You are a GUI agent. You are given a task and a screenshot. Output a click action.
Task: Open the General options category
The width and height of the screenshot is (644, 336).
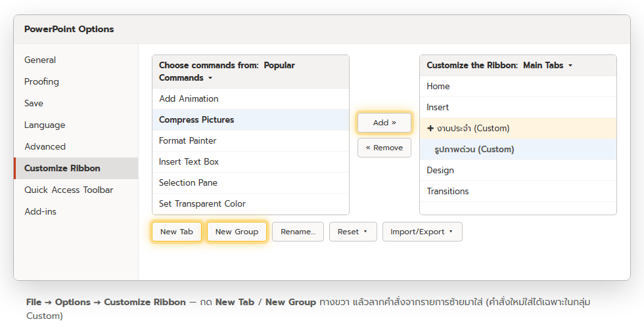click(x=76, y=60)
